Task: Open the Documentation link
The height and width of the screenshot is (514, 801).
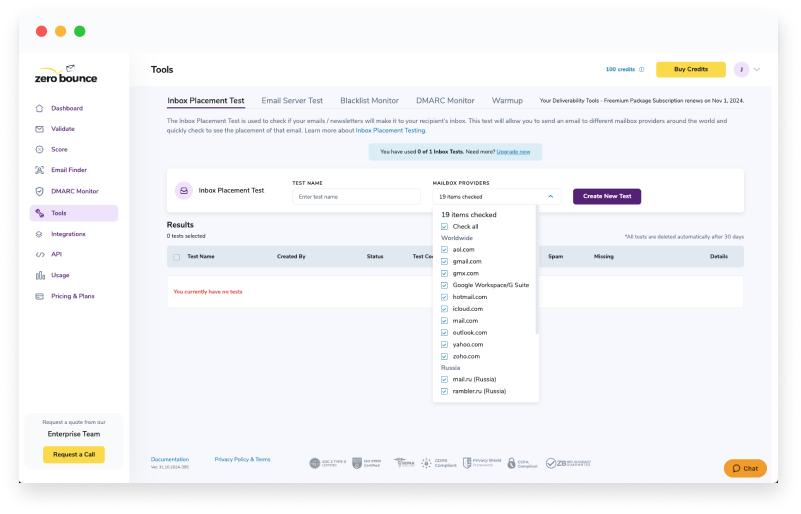Action: pos(170,460)
